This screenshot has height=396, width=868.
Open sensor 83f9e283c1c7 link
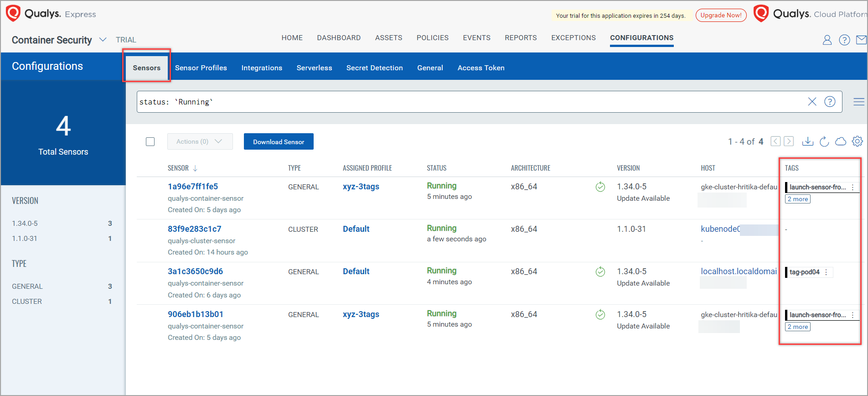click(195, 229)
